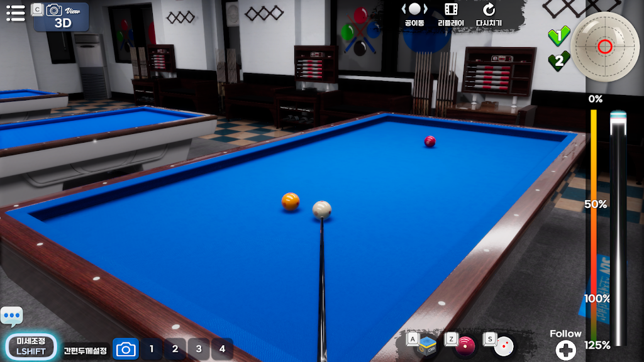644x362 pixels.
Task: Open the hamburger menu
Action: click(x=16, y=13)
